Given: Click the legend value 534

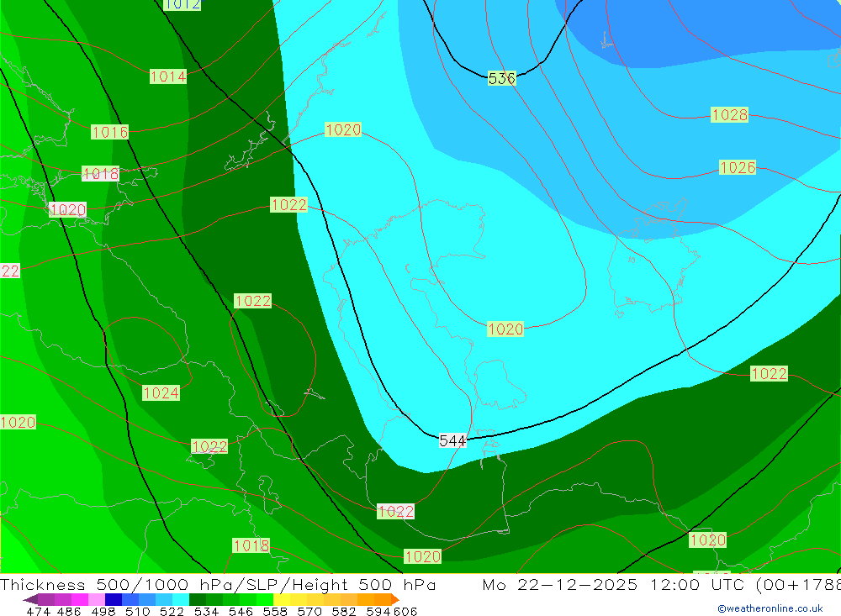Looking at the screenshot, I should pos(207,611).
